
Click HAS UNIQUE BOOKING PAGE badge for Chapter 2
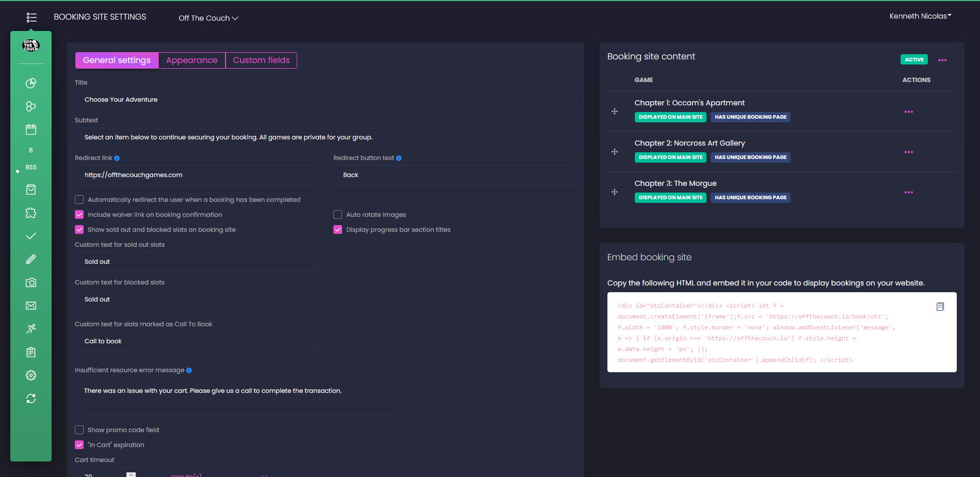point(750,157)
